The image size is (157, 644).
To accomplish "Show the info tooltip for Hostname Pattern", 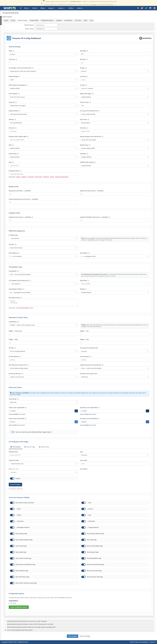I will pyautogui.click(x=21, y=171).
